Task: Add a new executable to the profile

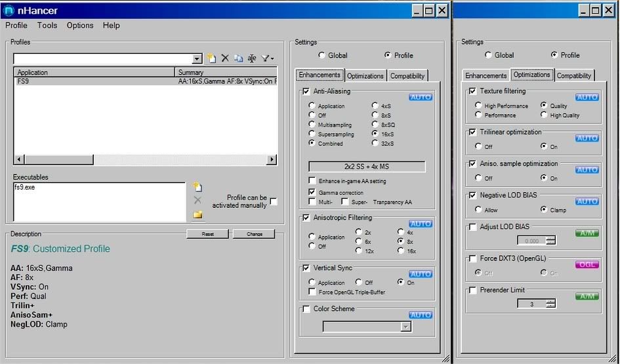Action: [197, 188]
